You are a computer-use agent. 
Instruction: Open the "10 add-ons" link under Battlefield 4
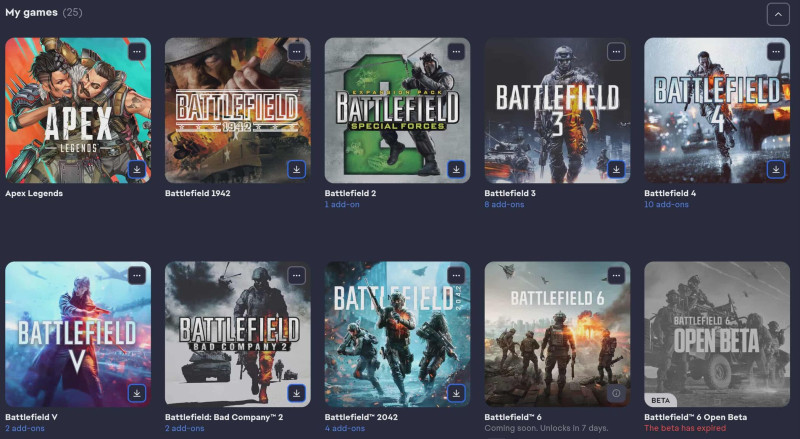point(666,204)
